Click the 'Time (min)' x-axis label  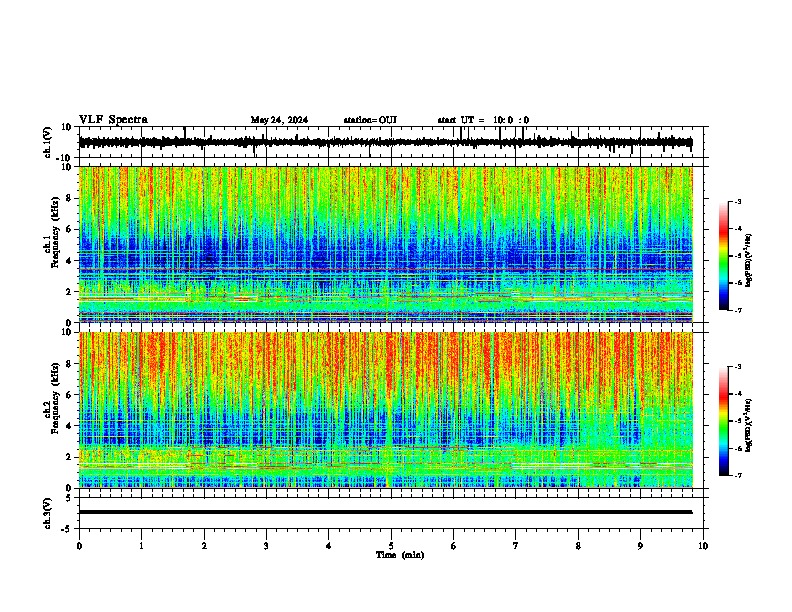pos(400,555)
